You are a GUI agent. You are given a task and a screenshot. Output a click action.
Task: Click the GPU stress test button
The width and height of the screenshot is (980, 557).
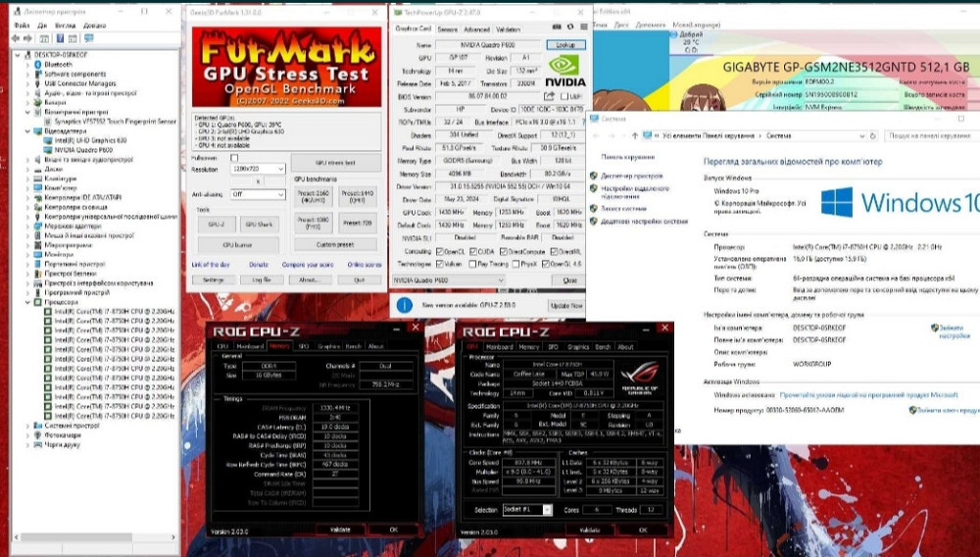(336, 163)
